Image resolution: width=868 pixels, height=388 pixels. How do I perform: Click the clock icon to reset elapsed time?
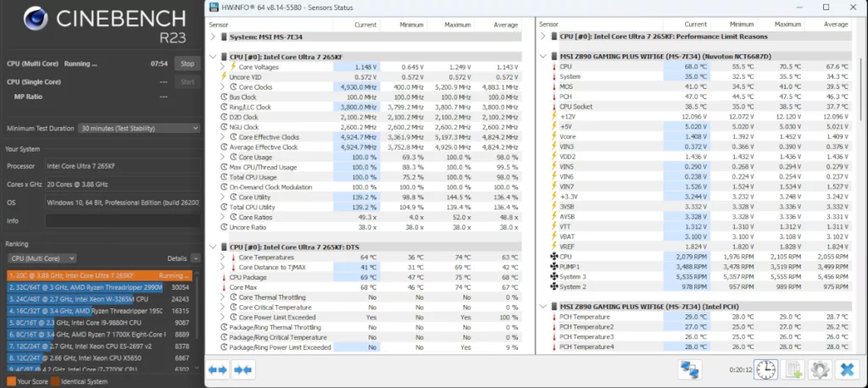[x=766, y=369]
